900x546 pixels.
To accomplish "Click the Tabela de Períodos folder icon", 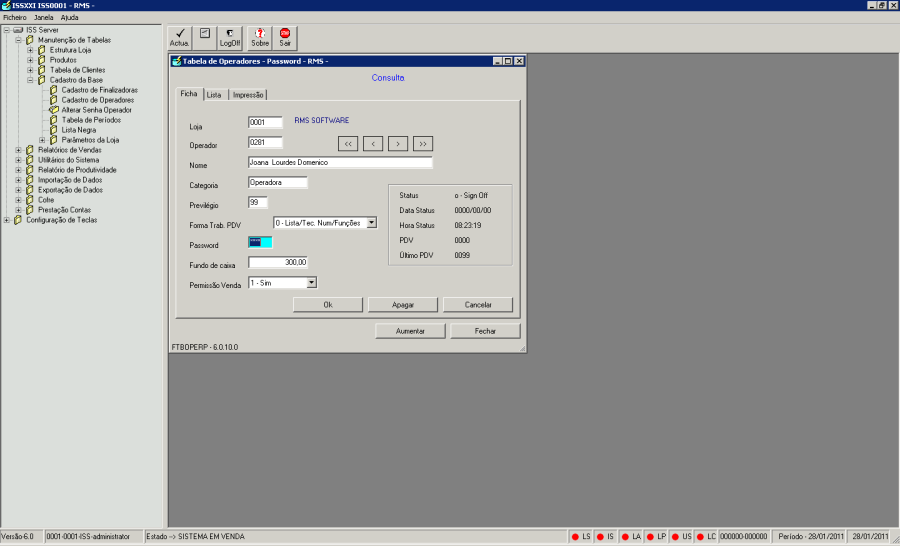I will point(53,120).
